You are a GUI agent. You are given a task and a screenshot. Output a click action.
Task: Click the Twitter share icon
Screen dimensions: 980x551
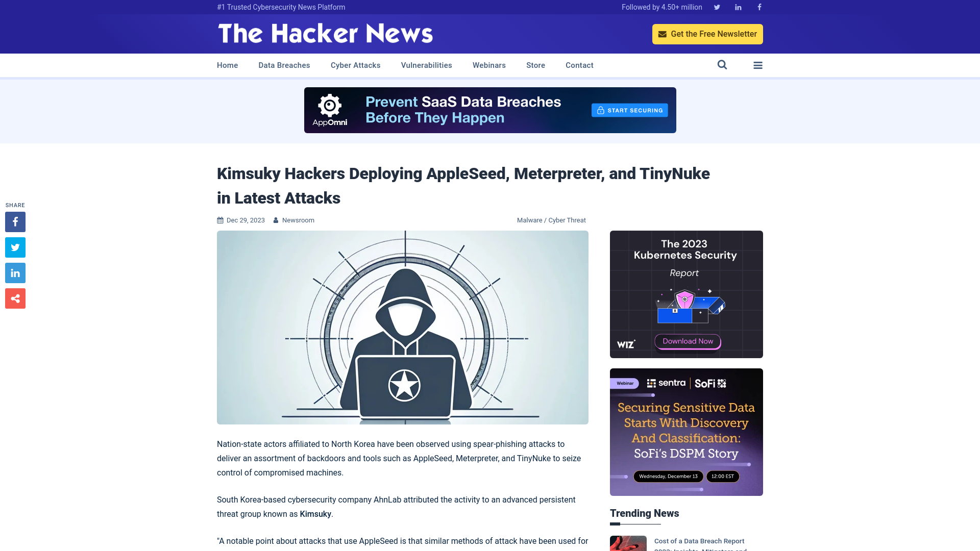coord(15,247)
